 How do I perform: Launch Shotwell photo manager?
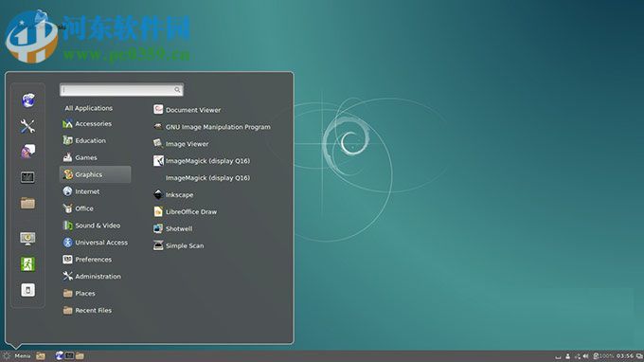click(x=172, y=228)
